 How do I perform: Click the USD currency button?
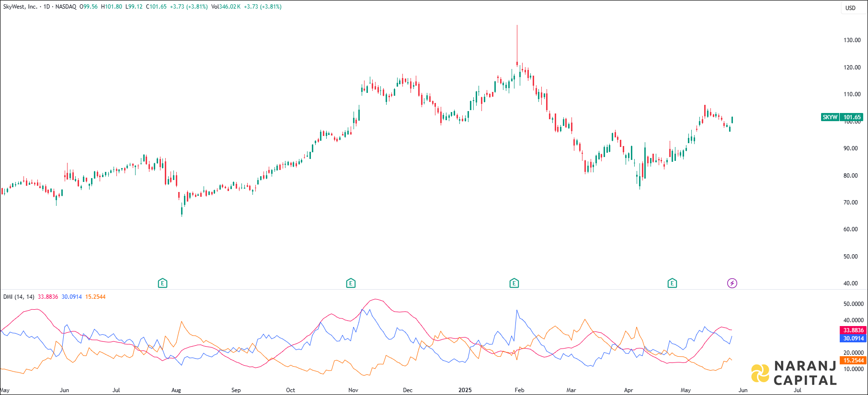coord(850,8)
